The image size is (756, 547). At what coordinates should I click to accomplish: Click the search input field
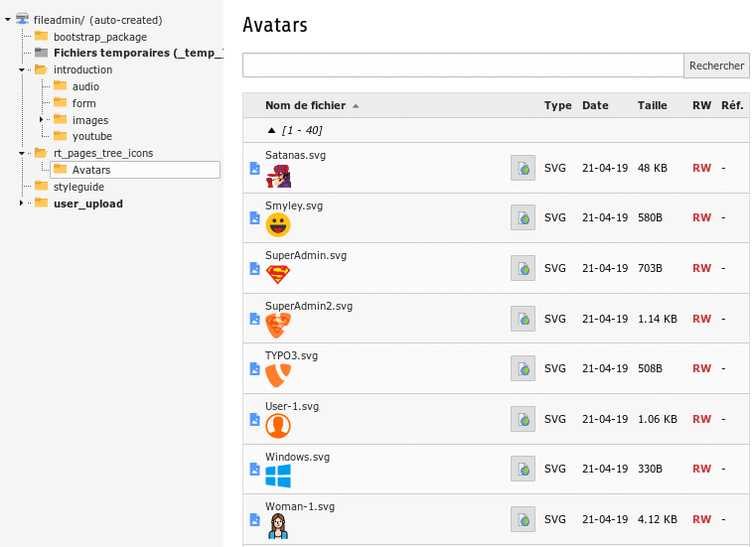(x=463, y=66)
